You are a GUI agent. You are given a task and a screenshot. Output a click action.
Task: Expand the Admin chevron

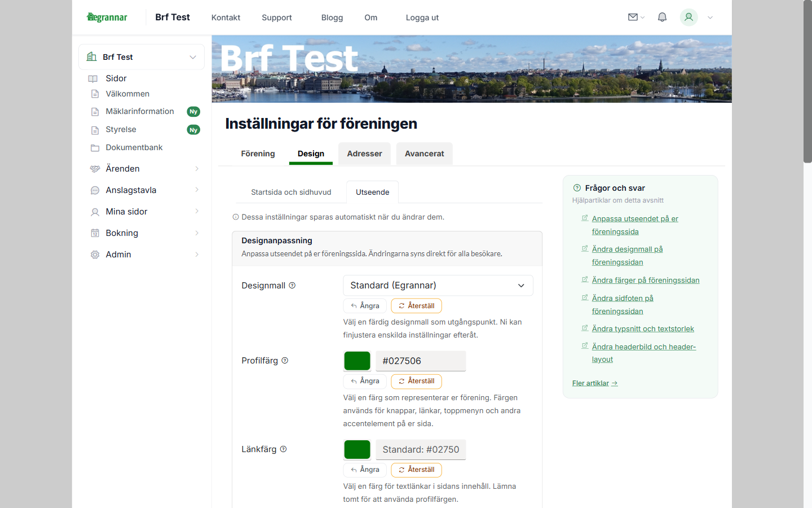click(197, 255)
